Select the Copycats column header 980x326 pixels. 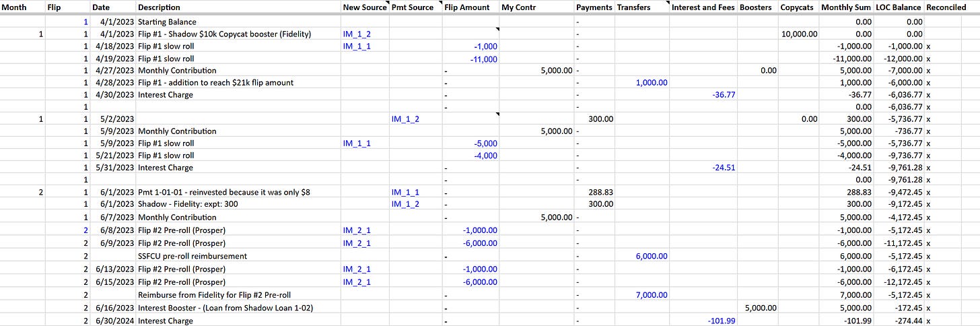click(797, 7)
